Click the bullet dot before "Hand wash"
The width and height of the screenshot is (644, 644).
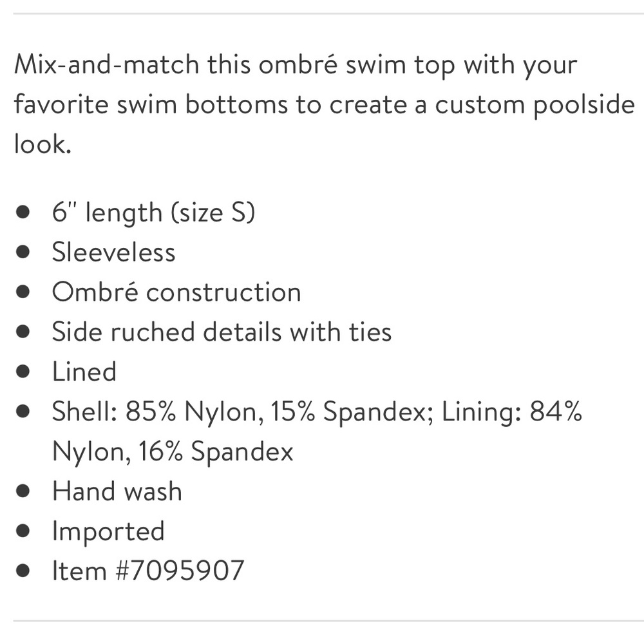click(x=24, y=492)
